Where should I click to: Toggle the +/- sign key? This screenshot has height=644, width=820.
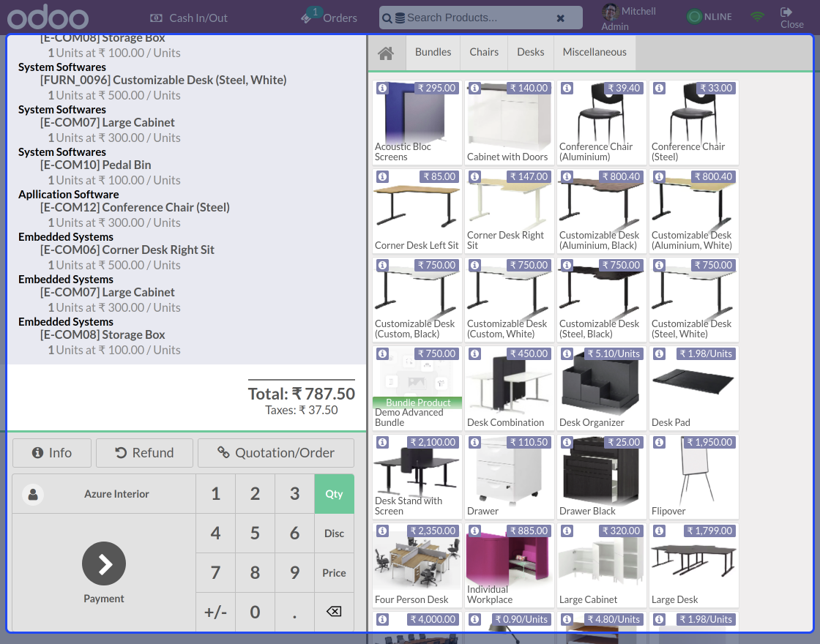pos(215,612)
